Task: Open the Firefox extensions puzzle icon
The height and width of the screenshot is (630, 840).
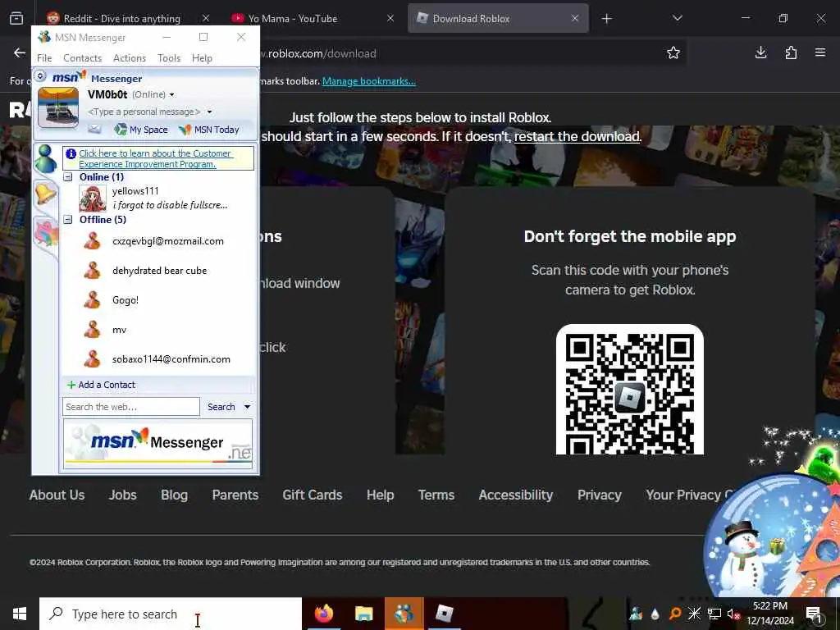Action: click(791, 52)
